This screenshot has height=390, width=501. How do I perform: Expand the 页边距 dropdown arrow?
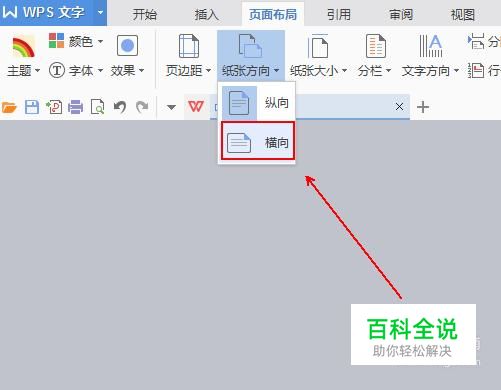208,71
